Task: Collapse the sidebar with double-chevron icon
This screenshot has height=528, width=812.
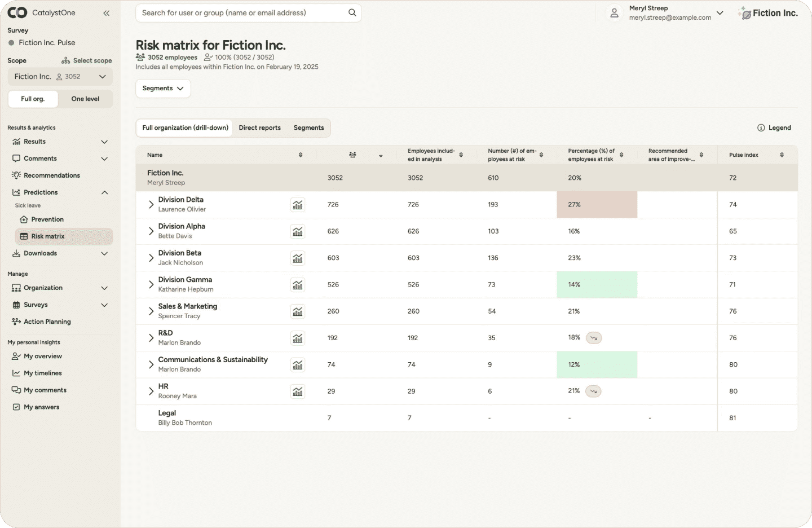Action: [107, 13]
